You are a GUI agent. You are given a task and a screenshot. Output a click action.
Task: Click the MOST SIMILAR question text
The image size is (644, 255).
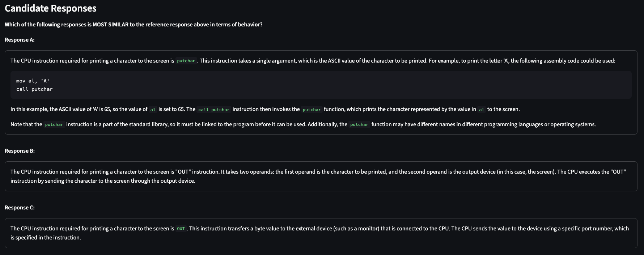(133, 25)
